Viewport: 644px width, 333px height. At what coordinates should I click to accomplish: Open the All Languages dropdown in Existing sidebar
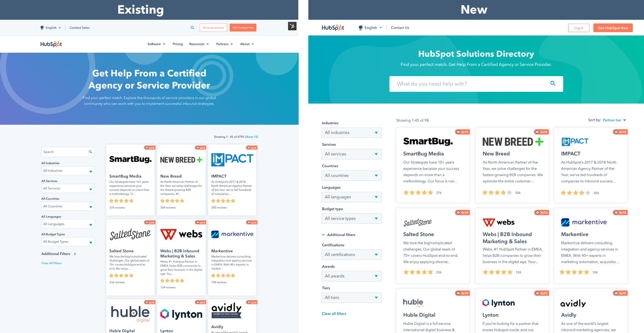(68, 224)
